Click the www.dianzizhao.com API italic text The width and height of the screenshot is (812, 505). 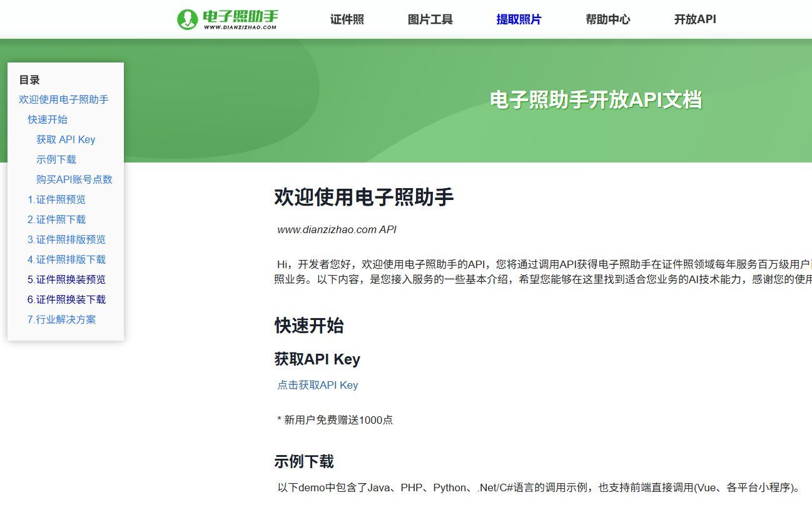337,229
